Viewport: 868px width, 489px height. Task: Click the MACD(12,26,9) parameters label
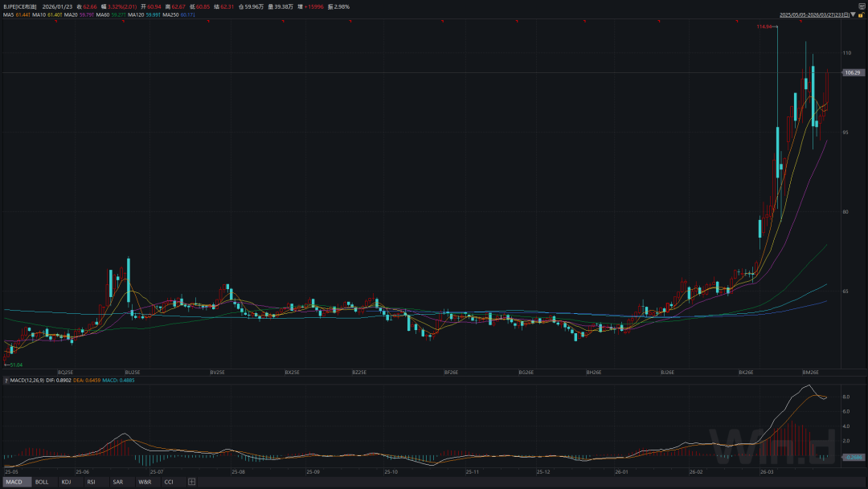click(27, 380)
